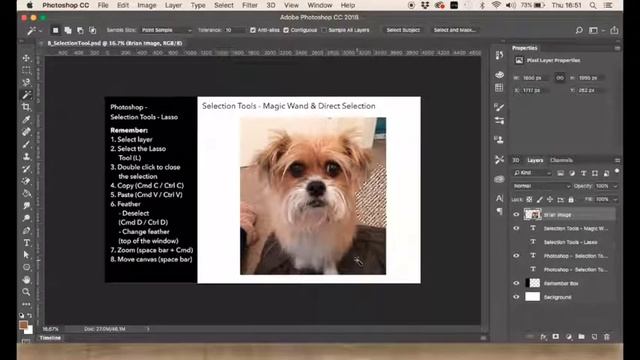The height and width of the screenshot is (360, 640).
Task: Open the Select menu
Action: pos(224,5)
